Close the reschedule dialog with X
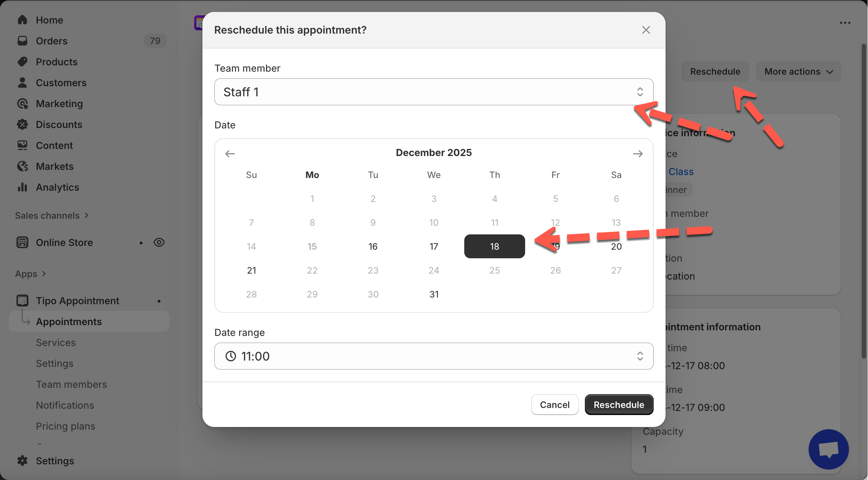Image resolution: width=868 pixels, height=480 pixels. click(x=646, y=30)
